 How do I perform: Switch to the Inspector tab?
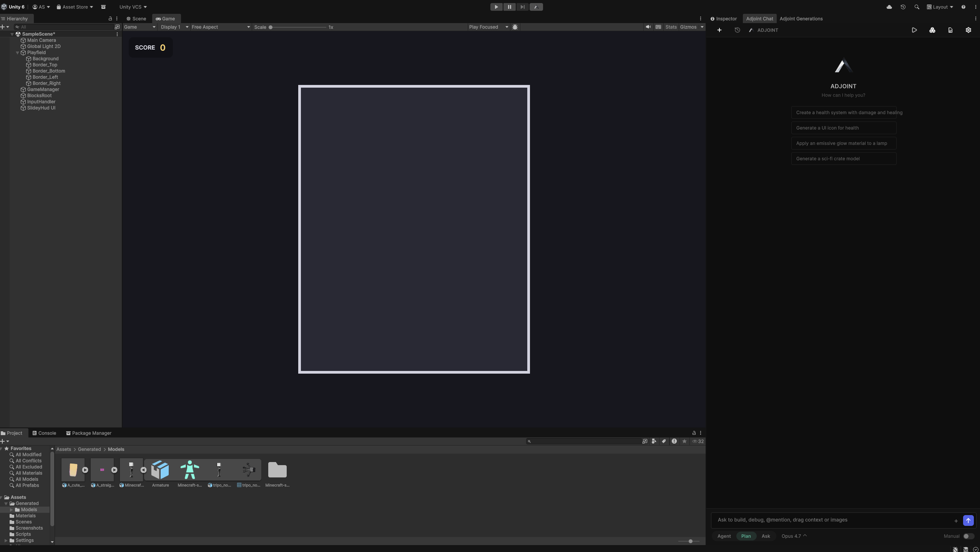[x=724, y=18]
